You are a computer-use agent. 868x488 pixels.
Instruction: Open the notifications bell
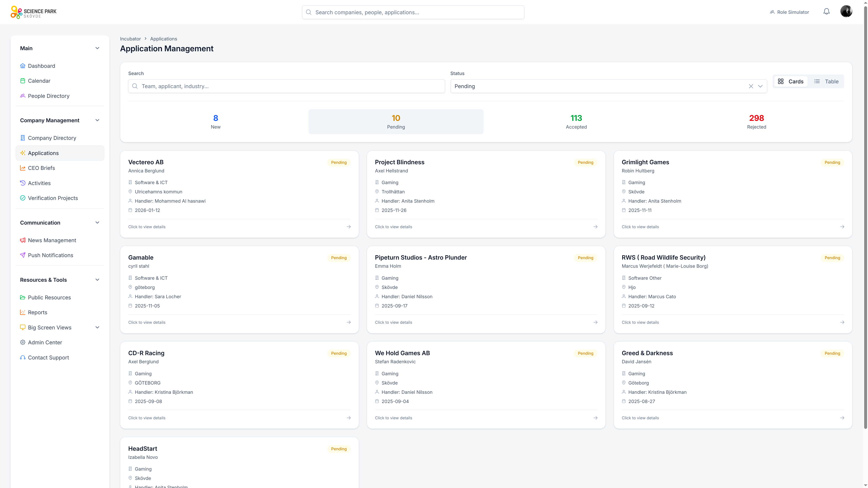click(x=827, y=12)
